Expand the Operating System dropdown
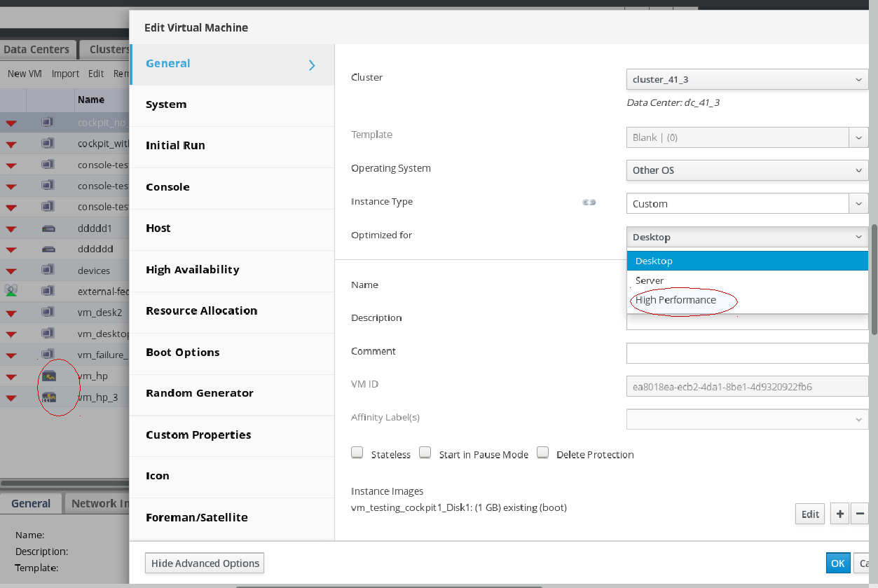This screenshot has width=878, height=588. (746, 170)
